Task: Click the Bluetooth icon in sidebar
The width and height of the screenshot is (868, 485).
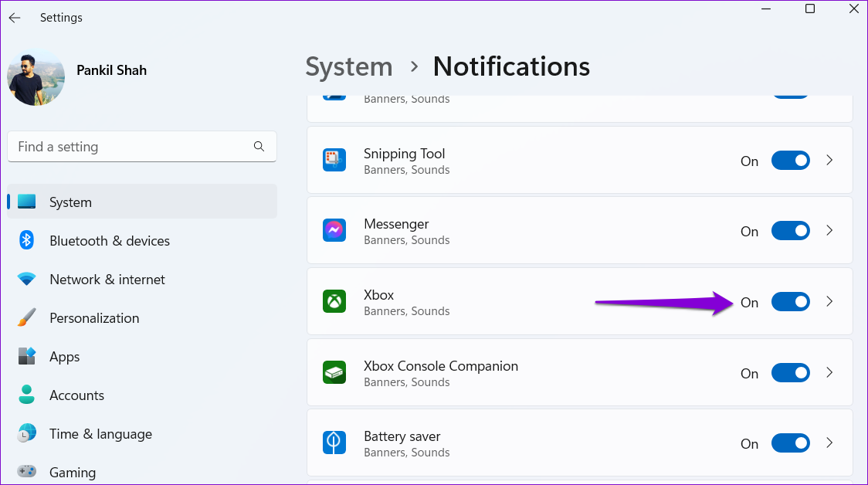Action: pyautogui.click(x=26, y=240)
